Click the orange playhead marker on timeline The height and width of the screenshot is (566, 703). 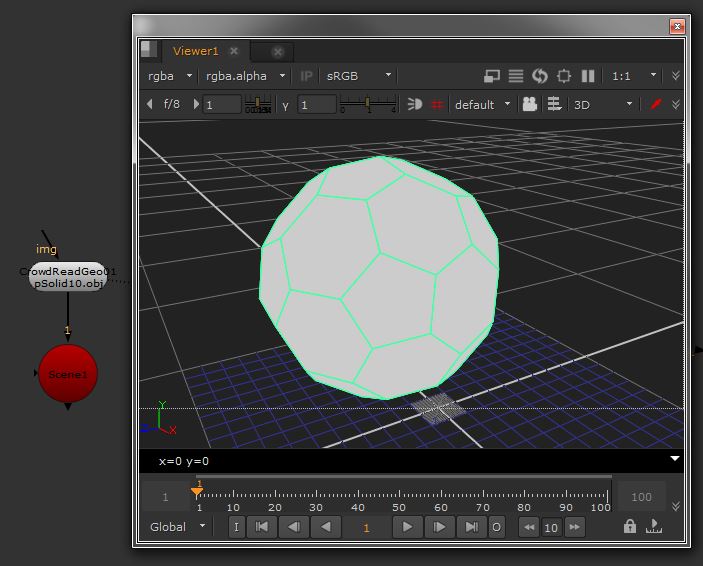pyautogui.click(x=197, y=491)
